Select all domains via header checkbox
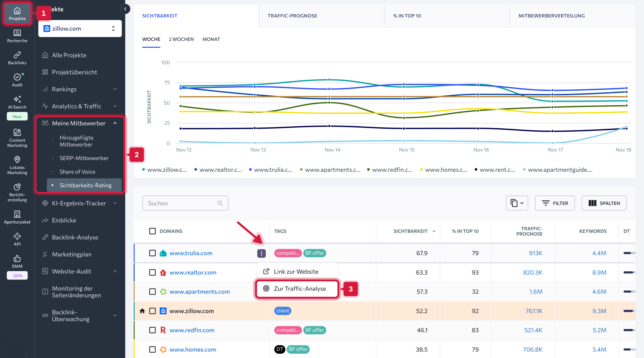This screenshot has width=644, height=358. pyautogui.click(x=152, y=231)
